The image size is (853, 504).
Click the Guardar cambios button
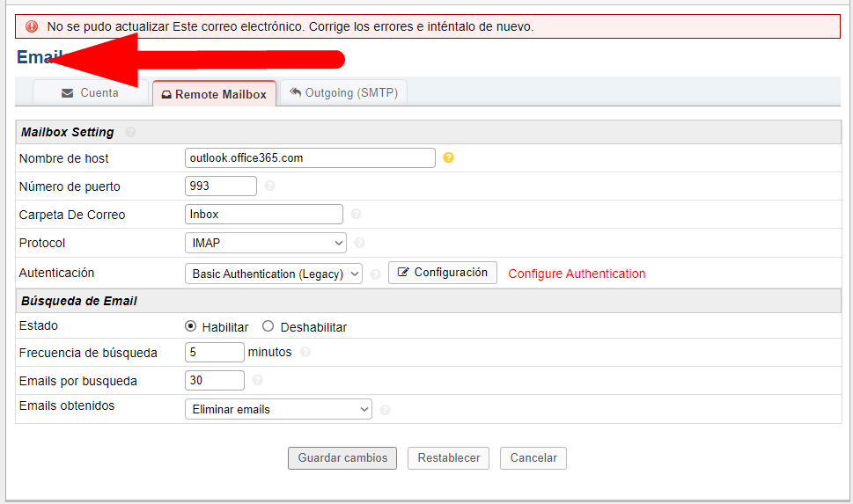click(x=342, y=458)
